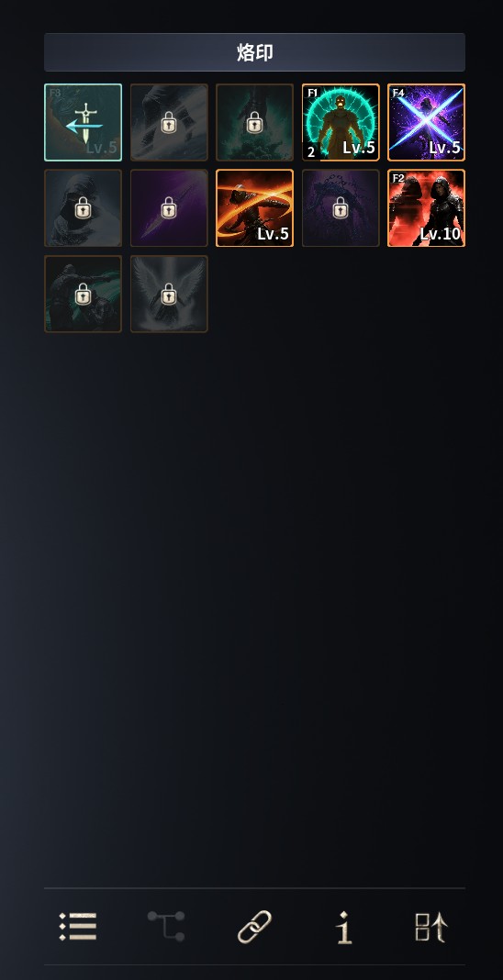
Task: Select the orange whirlwind slash skill Lv.5
Action: tap(255, 208)
